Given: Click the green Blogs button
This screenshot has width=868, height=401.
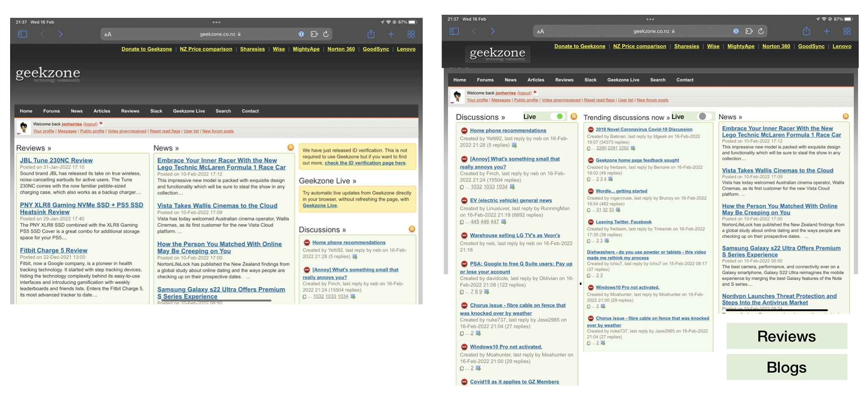Looking at the screenshot, I should click(786, 367).
